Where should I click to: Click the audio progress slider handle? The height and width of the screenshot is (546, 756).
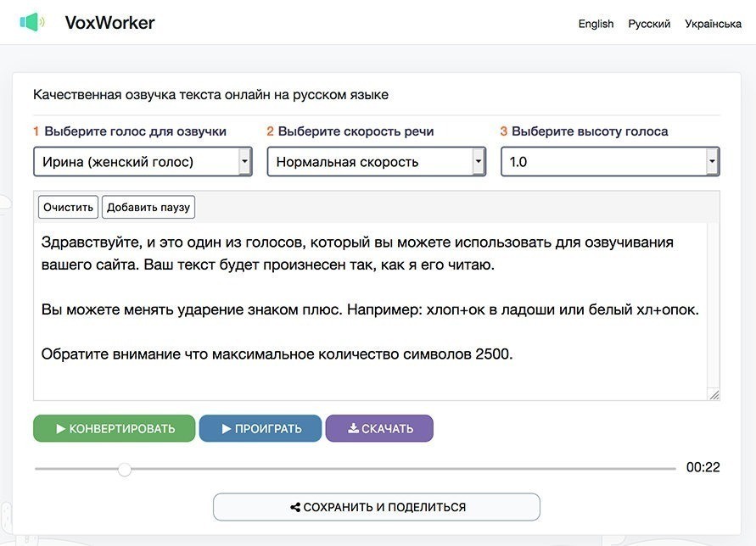pyautogui.click(x=125, y=469)
